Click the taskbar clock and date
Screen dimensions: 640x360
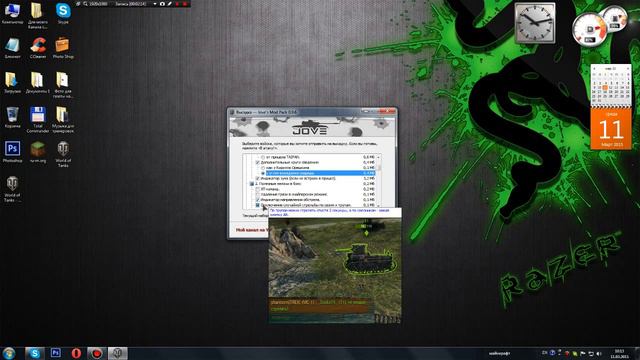point(619,353)
